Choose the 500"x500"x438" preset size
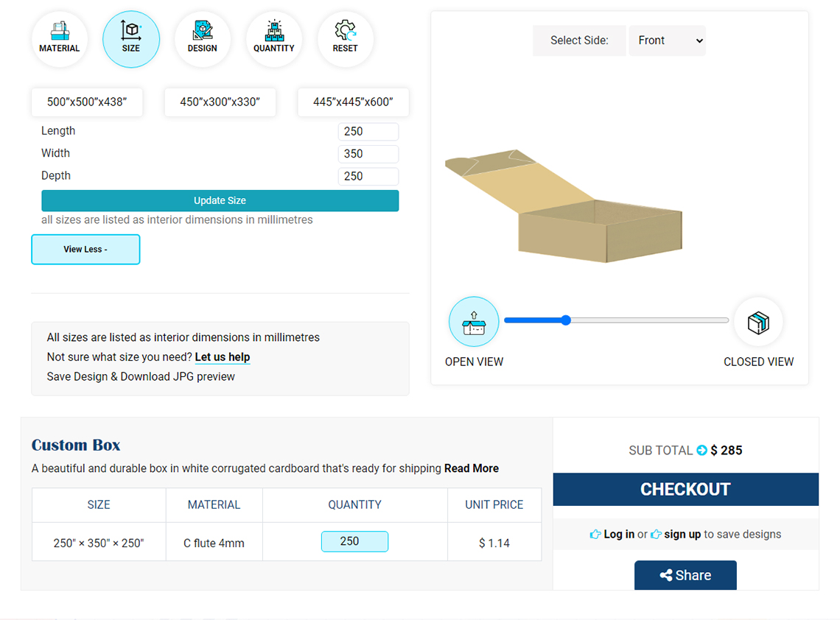Screen dimensions: 840x620 pos(87,102)
